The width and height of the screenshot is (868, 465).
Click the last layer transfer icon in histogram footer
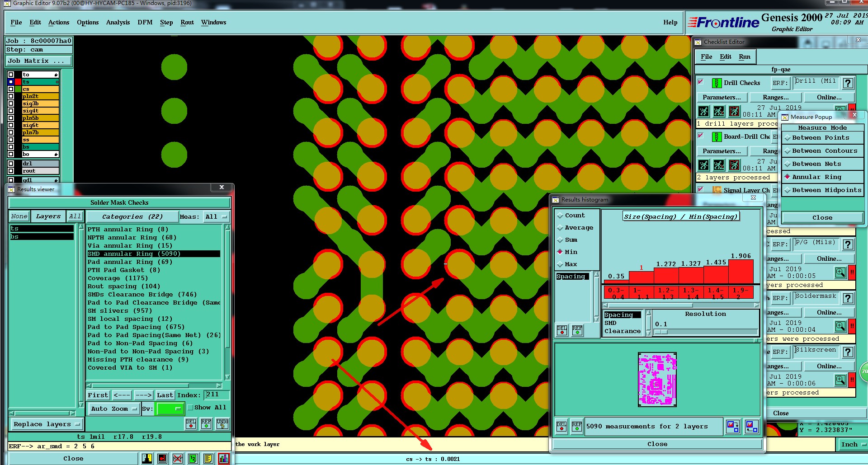tap(751, 426)
